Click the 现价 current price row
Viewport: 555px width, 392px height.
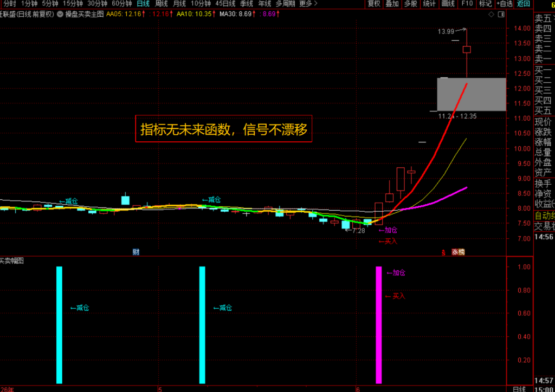pyautogui.click(x=544, y=122)
